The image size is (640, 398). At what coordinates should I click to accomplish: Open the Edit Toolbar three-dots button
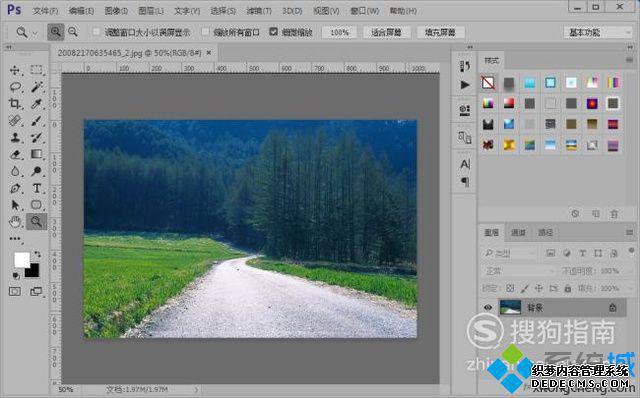coord(15,238)
